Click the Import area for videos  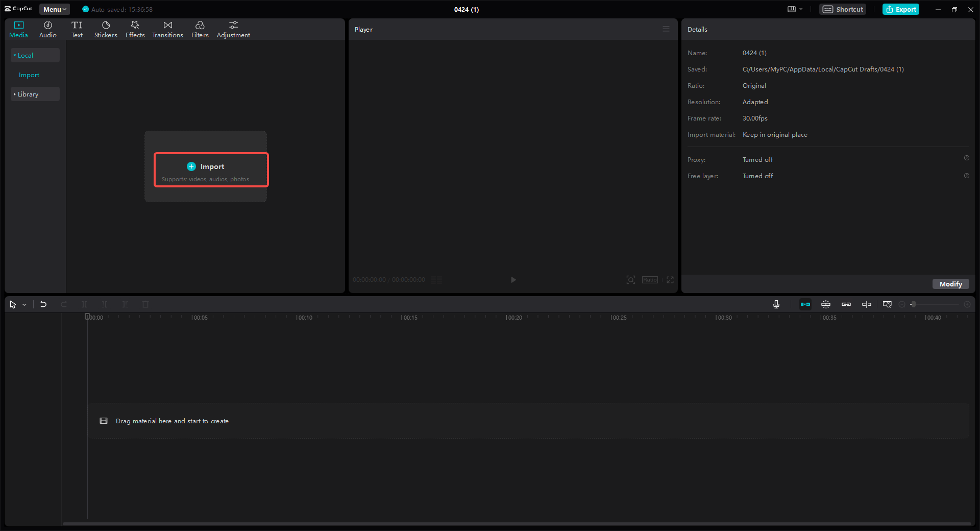[211, 168]
